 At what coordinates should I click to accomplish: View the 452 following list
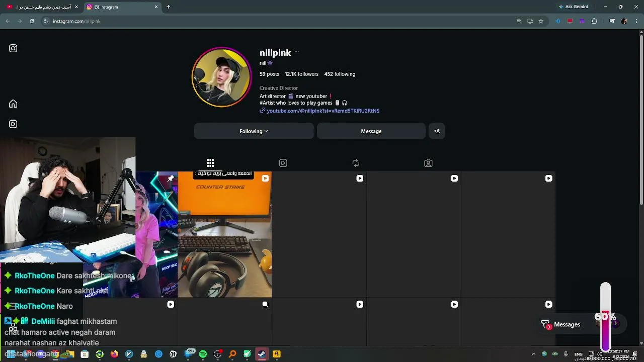coord(340,74)
